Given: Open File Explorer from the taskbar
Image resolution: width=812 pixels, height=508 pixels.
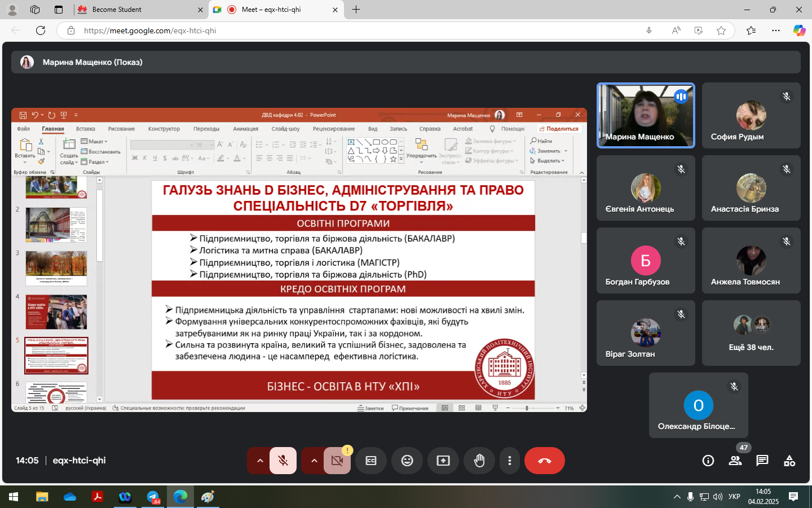Looking at the screenshot, I should coord(42,497).
